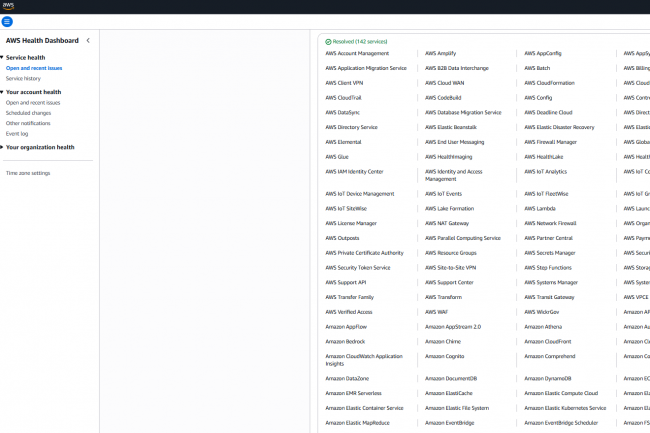Select AWS License Manager
This screenshot has height=433, width=650.
351,223
